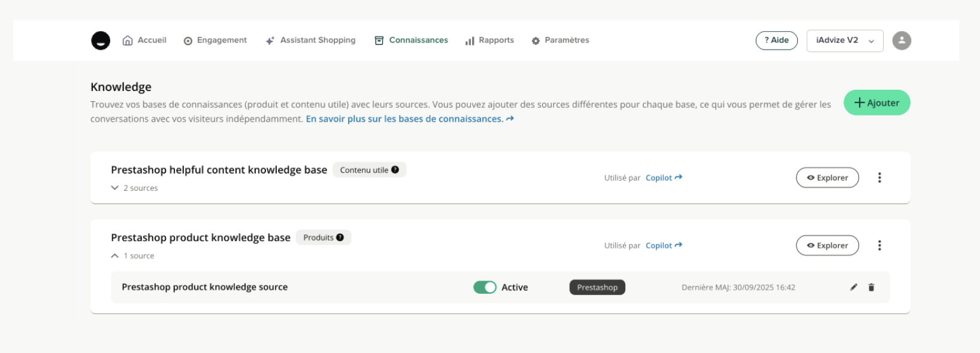Image resolution: width=980 pixels, height=353 pixels.
Task: Click Explorer for the helpful content base
Action: click(x=827, y=178)
